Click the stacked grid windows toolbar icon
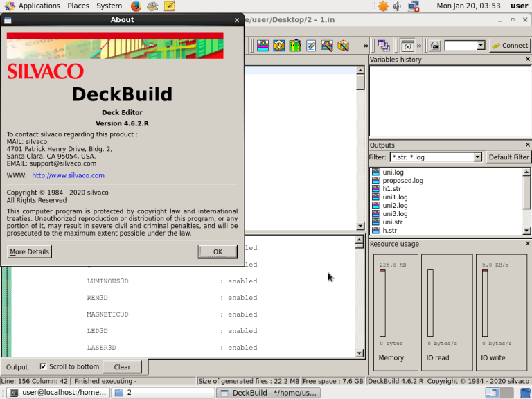 click(384, 46)
